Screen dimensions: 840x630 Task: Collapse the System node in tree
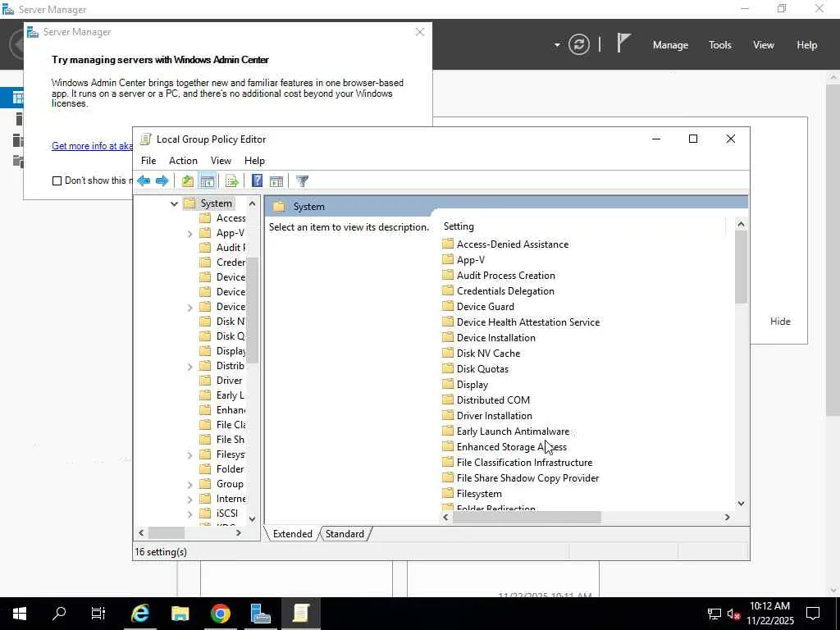click(174, 203)
